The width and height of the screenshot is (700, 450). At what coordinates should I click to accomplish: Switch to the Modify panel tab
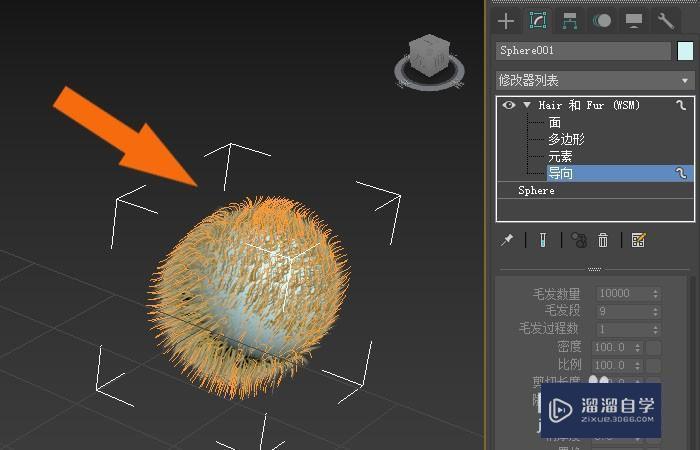(538, 21)
